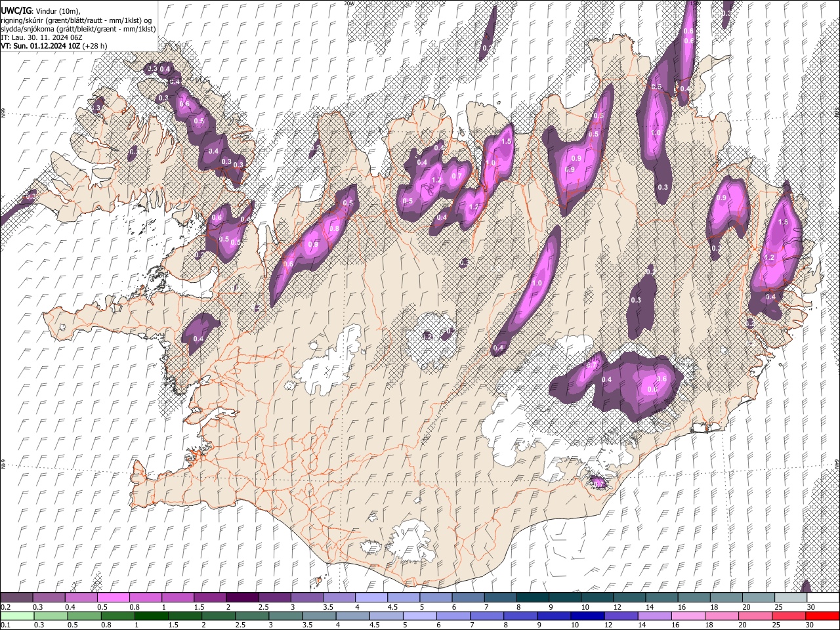
Task: Click the lower legend swatch labeled 1.5
Action: (184, 616)
